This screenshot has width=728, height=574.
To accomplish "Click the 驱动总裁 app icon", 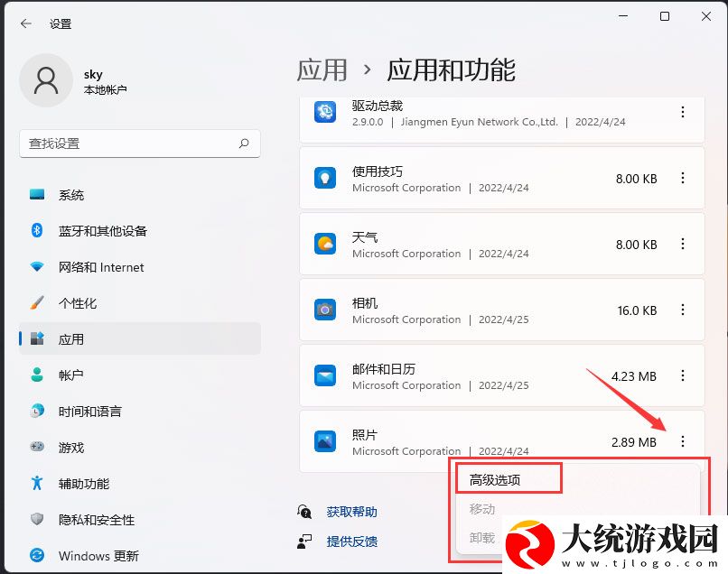I will coord(325,112).
